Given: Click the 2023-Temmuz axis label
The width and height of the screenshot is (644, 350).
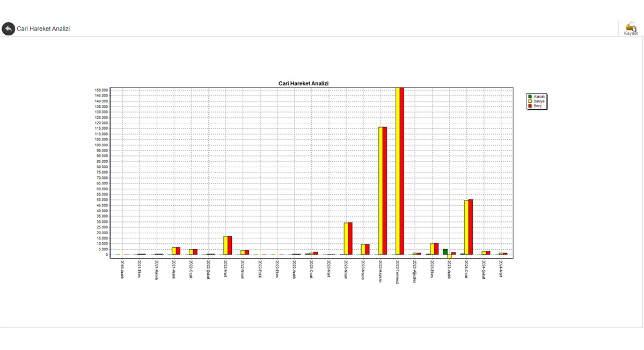Looking at the screenshot, I should 398,272.
